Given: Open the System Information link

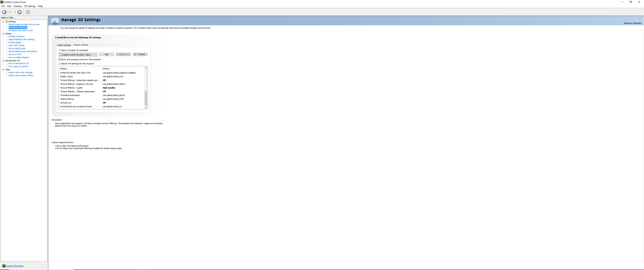Looking at the screenshot, I should pos(15,266).
